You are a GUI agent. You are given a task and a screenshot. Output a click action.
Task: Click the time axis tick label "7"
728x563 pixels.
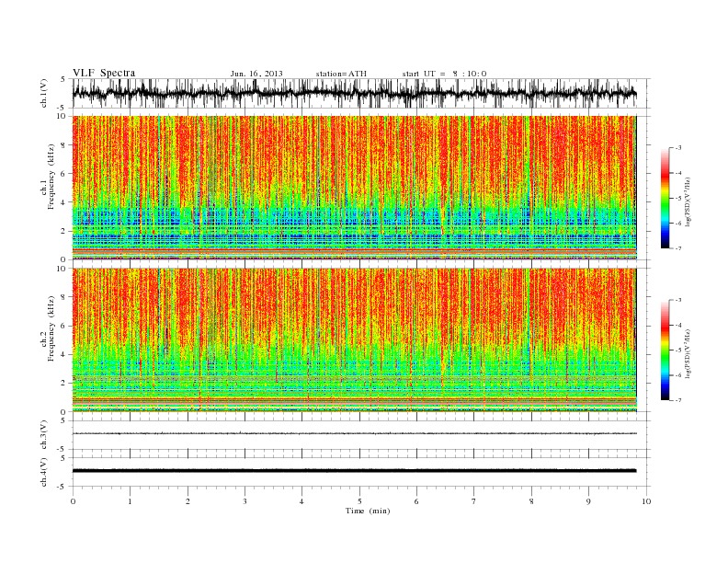474,501
